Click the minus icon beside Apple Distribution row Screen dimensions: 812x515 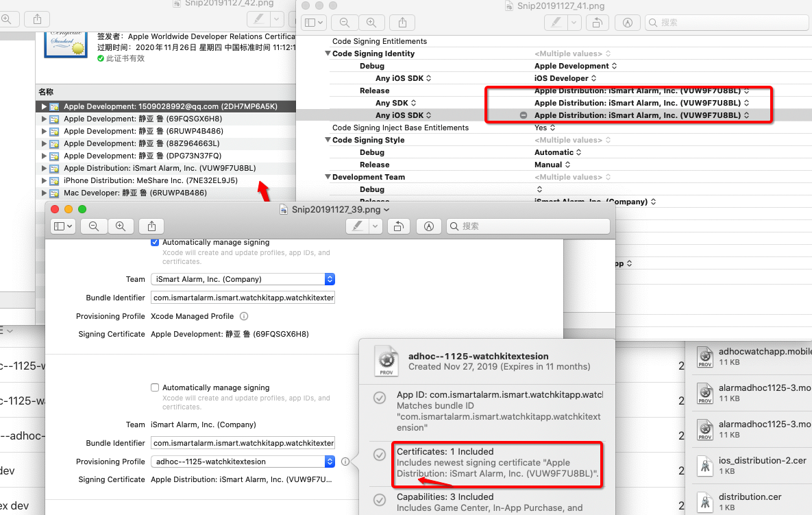[524, 115]
